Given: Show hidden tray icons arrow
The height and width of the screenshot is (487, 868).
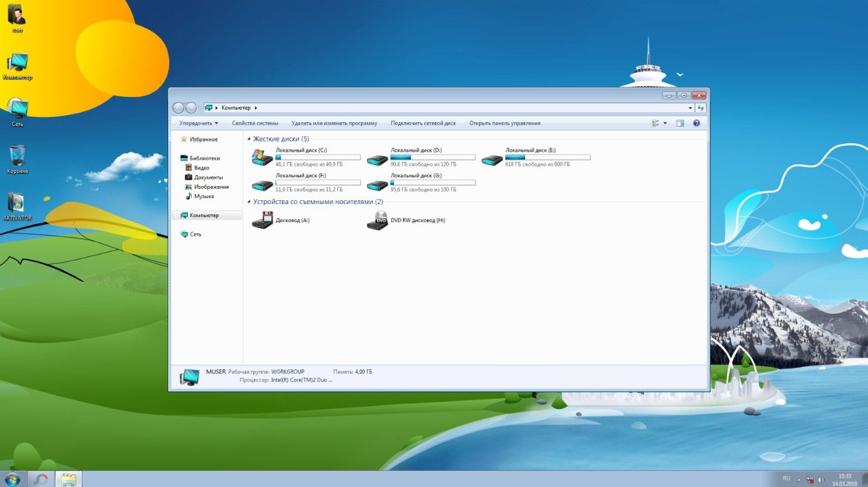Looking at the screenshot, I should pyautogui.click(x=800, y=480).
